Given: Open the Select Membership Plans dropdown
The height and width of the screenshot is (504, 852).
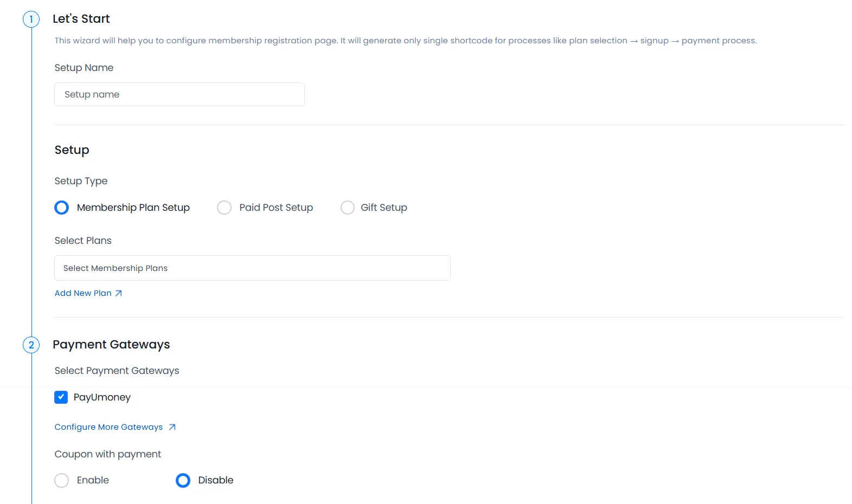Looking at the screenshot, I should [252, 268].
